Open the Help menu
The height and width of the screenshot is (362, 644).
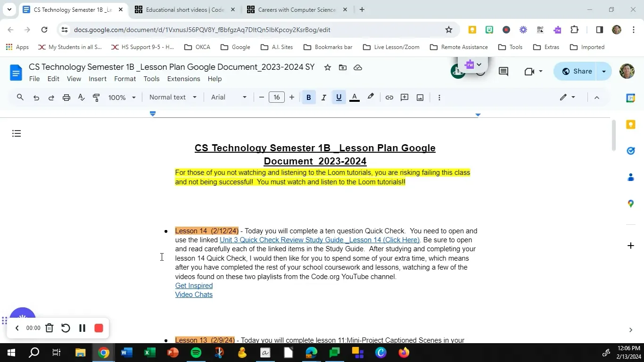[215, 79]
